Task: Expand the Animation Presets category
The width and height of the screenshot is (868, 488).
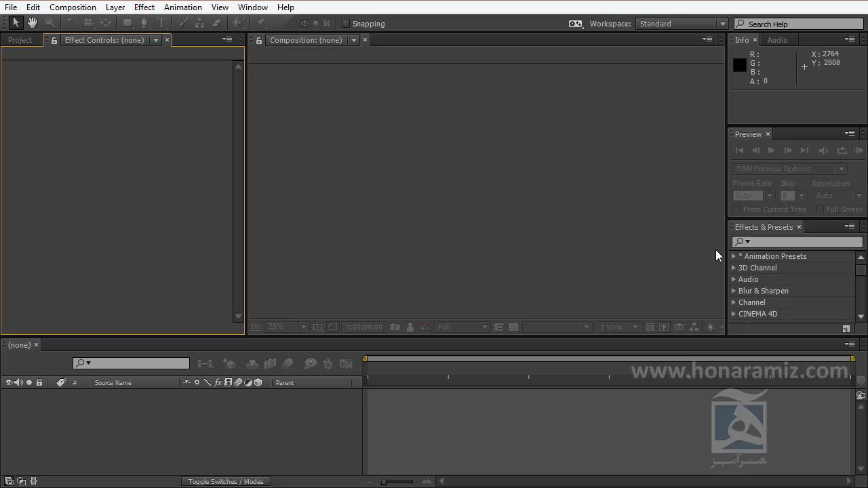Action: (x=733, y=256)
